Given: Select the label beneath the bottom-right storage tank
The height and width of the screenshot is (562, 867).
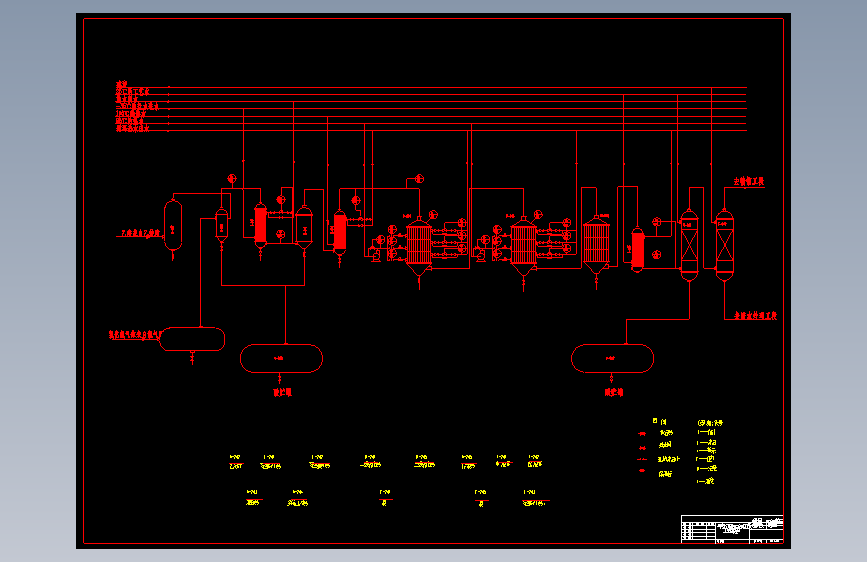Looking at the screenshot, I should (x=614, y=392).
